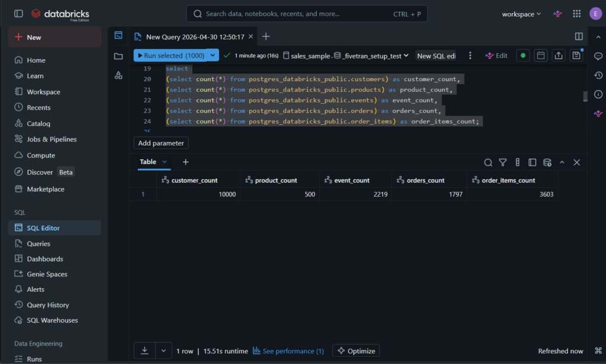Open the data profile database icon
606x364 pixels.
547,163
